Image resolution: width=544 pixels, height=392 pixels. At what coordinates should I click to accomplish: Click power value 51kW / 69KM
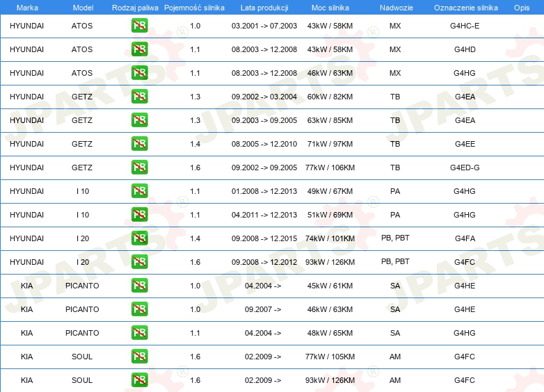pyautogui.click(x=330, y=215)
